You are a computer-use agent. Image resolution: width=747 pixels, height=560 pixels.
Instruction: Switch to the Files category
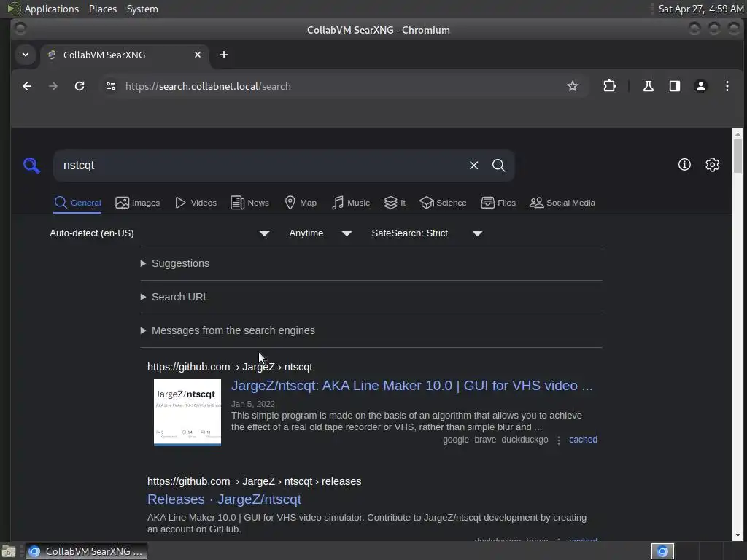pyautogui.click(x=498, y=203)
